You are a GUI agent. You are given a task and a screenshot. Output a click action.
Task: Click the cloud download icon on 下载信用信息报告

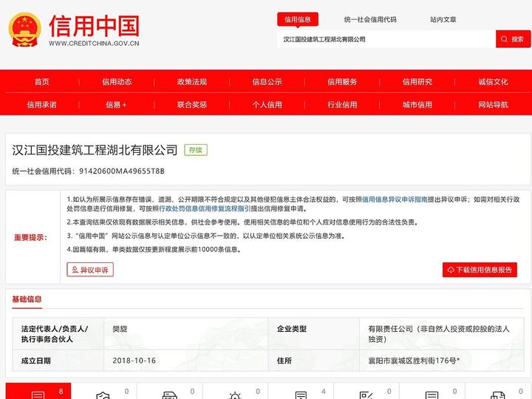click(x=451, y=270)
